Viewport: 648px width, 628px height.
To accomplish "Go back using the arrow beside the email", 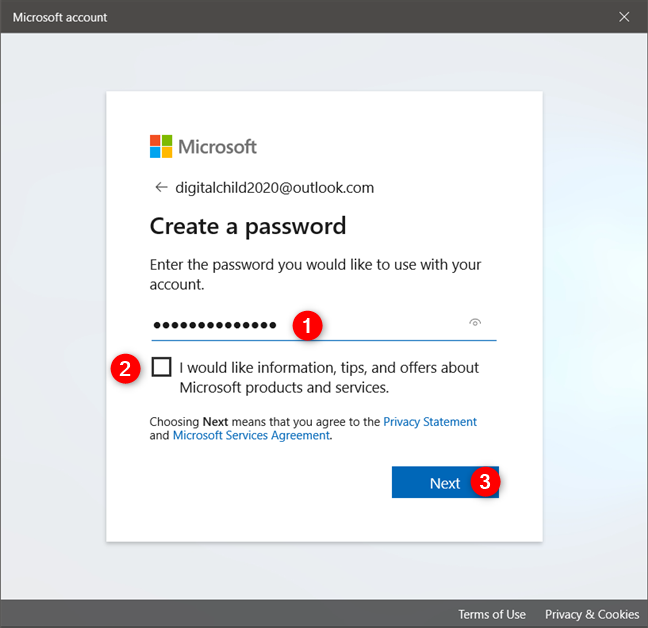I will point(161,188).
